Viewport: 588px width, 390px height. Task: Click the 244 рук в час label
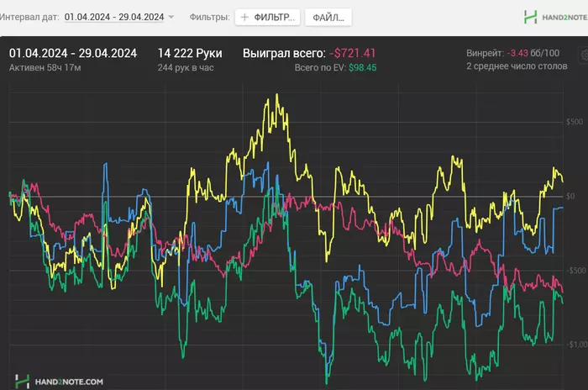[186, 67]
